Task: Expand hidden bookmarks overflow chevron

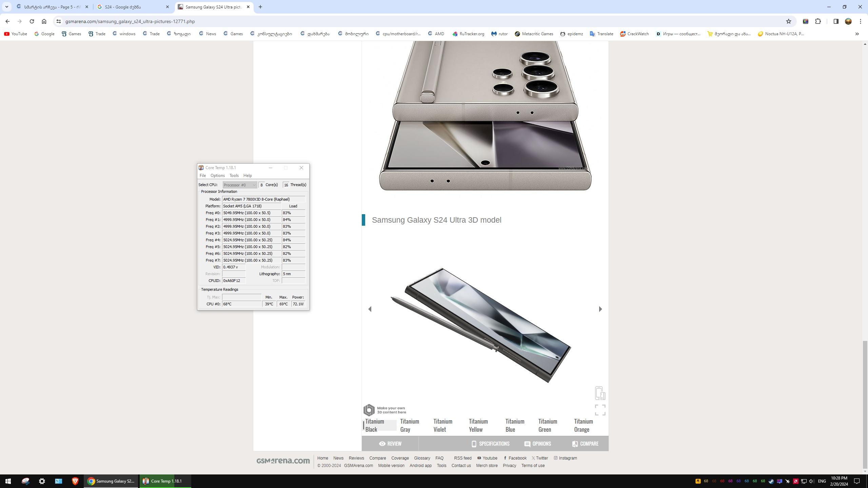Action: (x=857, y=34)
